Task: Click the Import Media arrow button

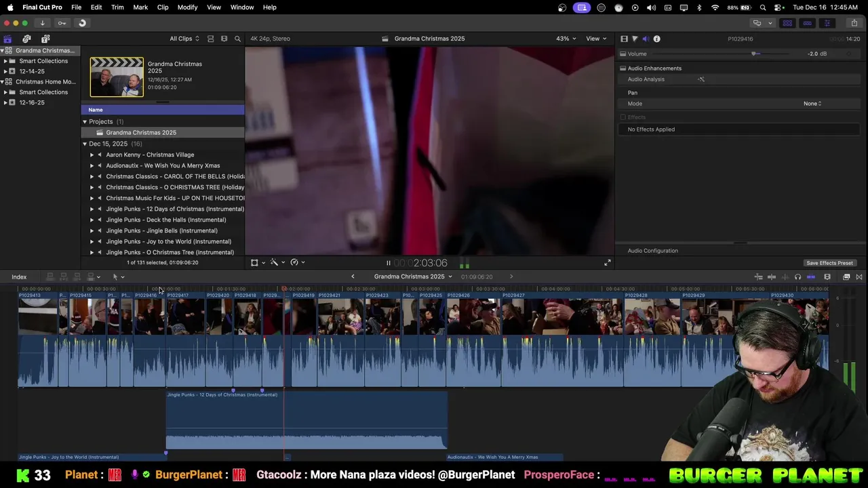Action: [x=42, y=23]
